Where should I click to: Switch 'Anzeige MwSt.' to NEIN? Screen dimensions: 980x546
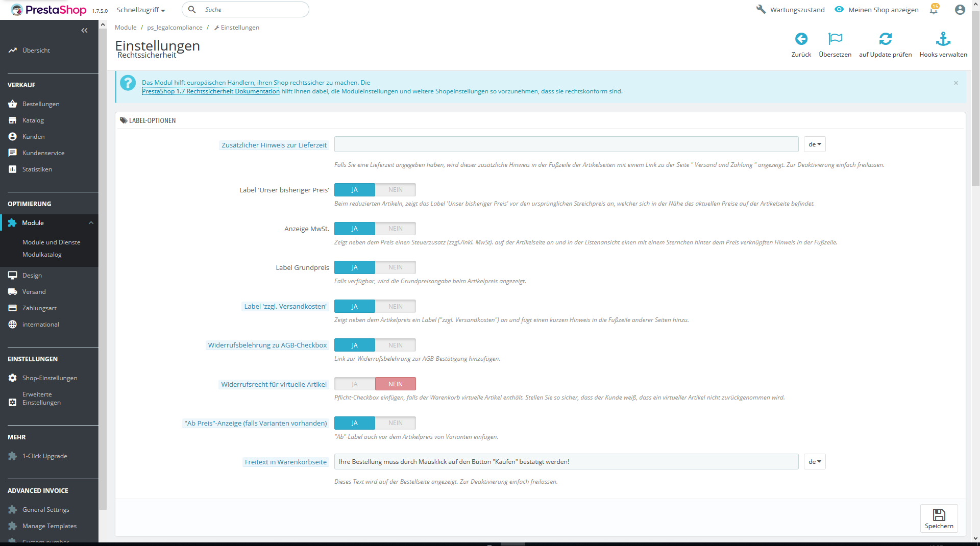pos(396,229)
